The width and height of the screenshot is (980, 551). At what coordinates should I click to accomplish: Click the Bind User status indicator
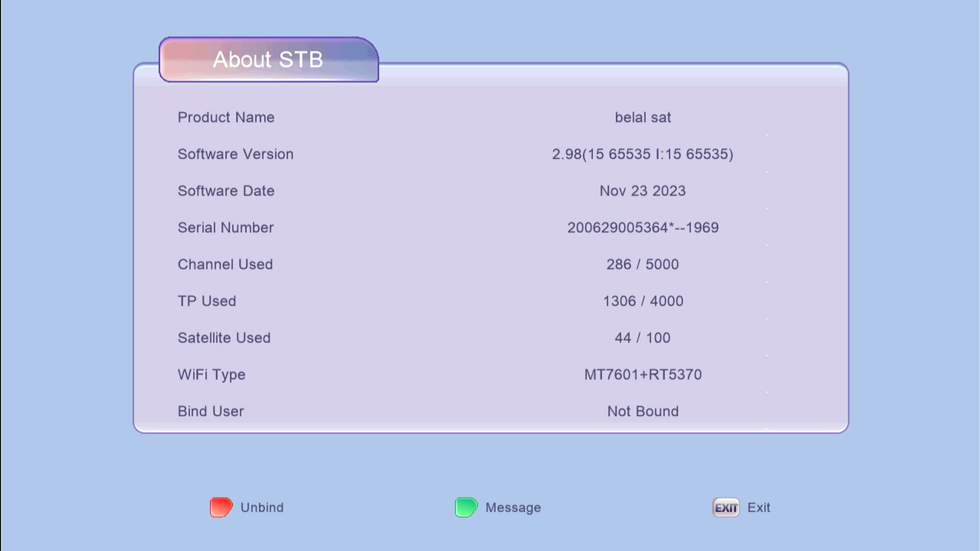(x=643, y=411)
